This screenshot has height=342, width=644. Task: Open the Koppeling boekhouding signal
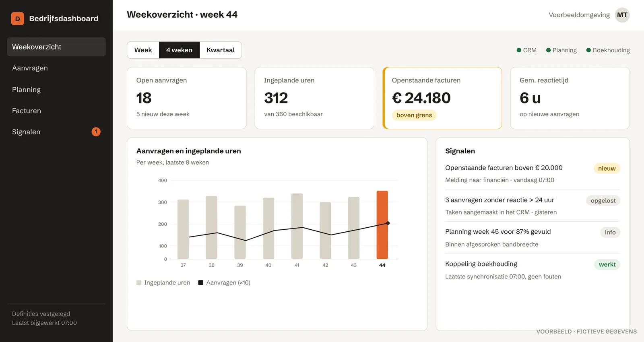pos(533,270)
